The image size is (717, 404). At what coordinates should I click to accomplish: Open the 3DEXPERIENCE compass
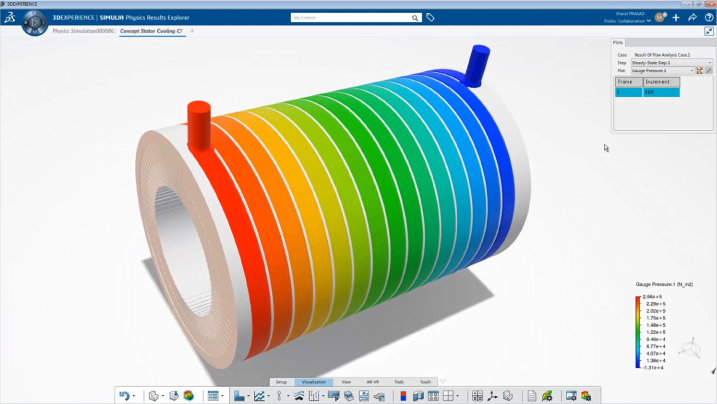(x=36, y=22)
